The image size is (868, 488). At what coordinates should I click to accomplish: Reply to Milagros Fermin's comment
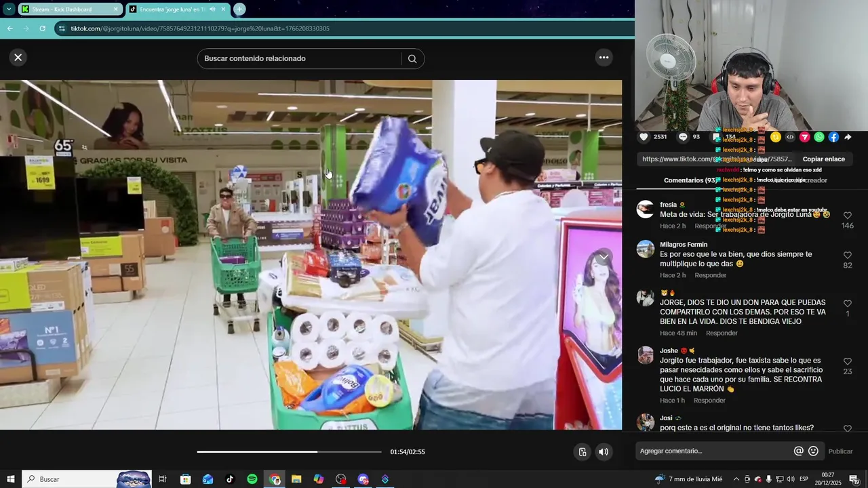coord(710,275)
